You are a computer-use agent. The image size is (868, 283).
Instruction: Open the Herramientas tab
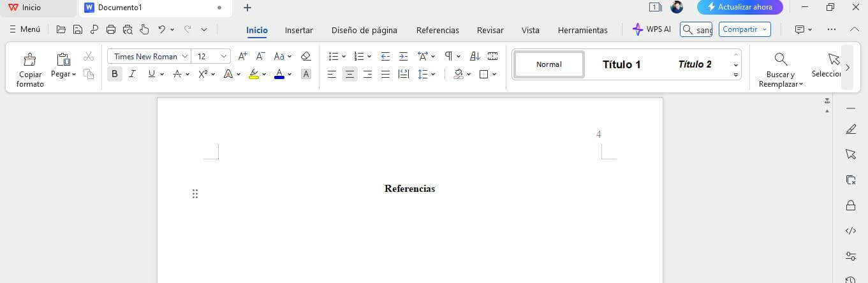(x=582, y=30)
